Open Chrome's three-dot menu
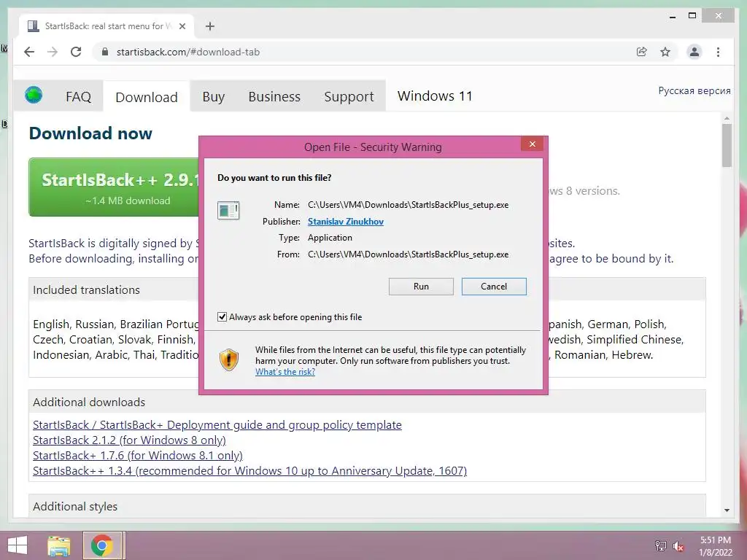The width and height of the screenshot is (747, 560). [x=718, y=52]
